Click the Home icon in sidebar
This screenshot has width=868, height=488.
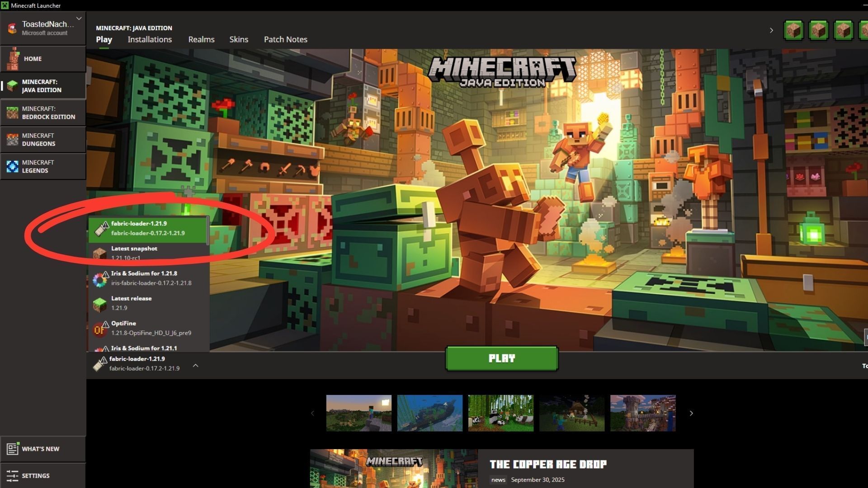(13, 59)
